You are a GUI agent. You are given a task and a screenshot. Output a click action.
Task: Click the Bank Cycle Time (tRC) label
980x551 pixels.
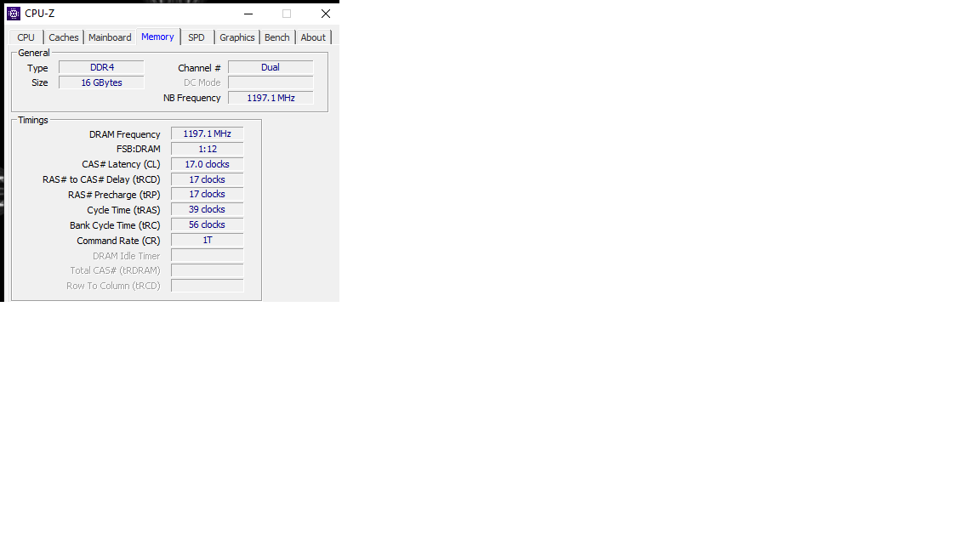[x=115, y=225]
